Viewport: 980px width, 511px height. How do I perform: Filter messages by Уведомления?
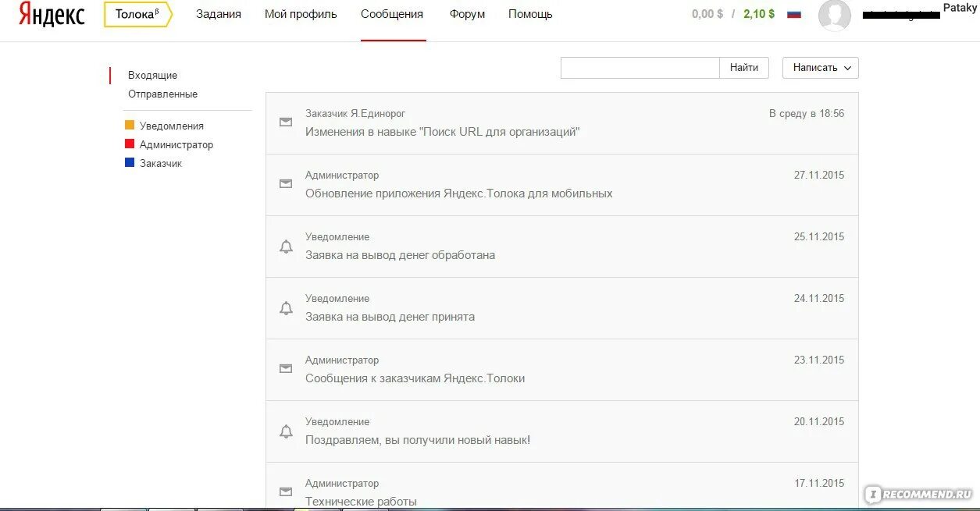click(171, 126)
